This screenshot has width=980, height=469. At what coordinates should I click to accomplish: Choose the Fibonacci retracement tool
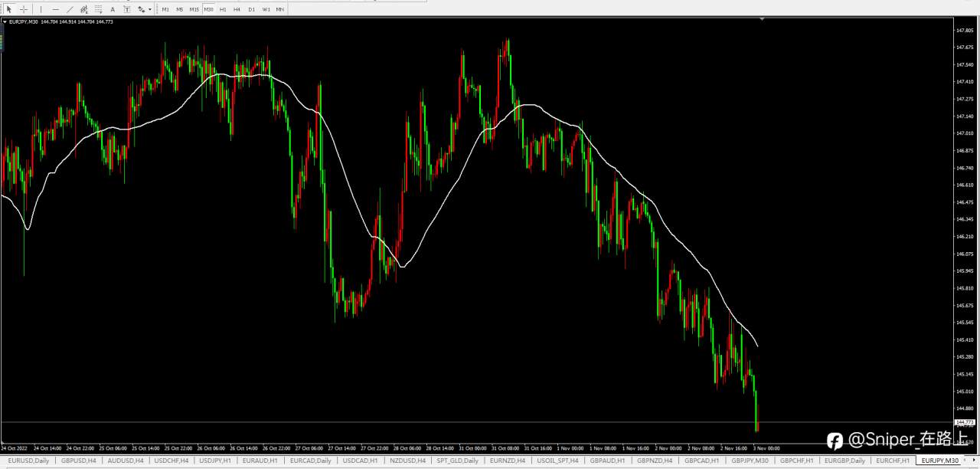pos(98,9)
